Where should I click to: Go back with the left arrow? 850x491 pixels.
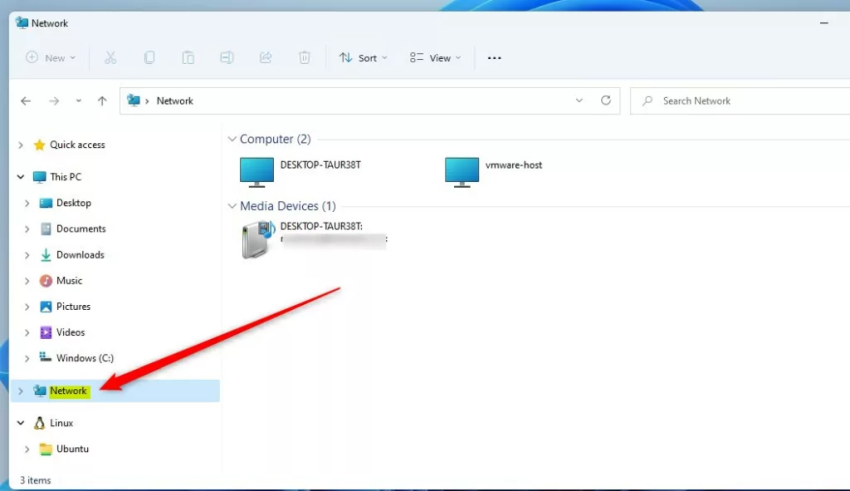tap(25, 101)
